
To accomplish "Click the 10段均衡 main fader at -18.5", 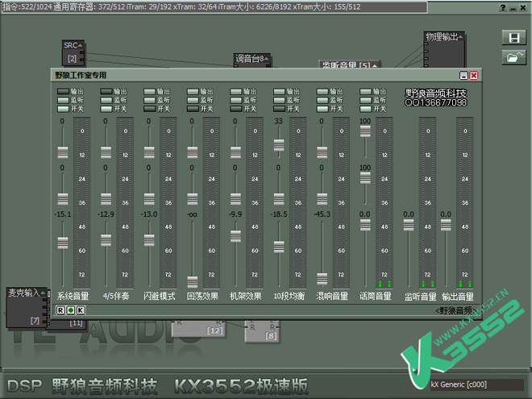I will tap(279, 247).
